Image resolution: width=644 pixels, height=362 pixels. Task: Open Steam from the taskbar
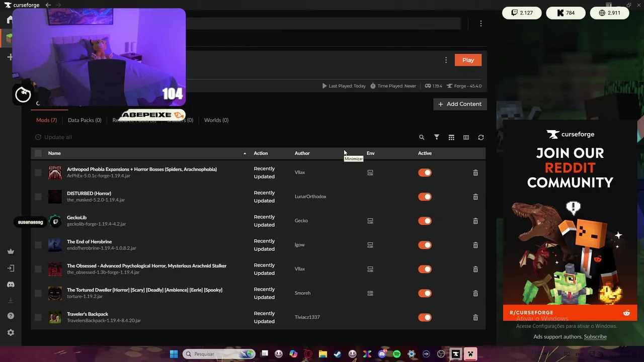[338, 354]
